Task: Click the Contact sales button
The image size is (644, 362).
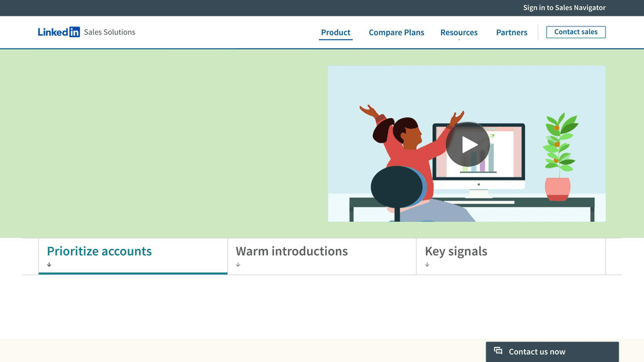Action: 575,31
